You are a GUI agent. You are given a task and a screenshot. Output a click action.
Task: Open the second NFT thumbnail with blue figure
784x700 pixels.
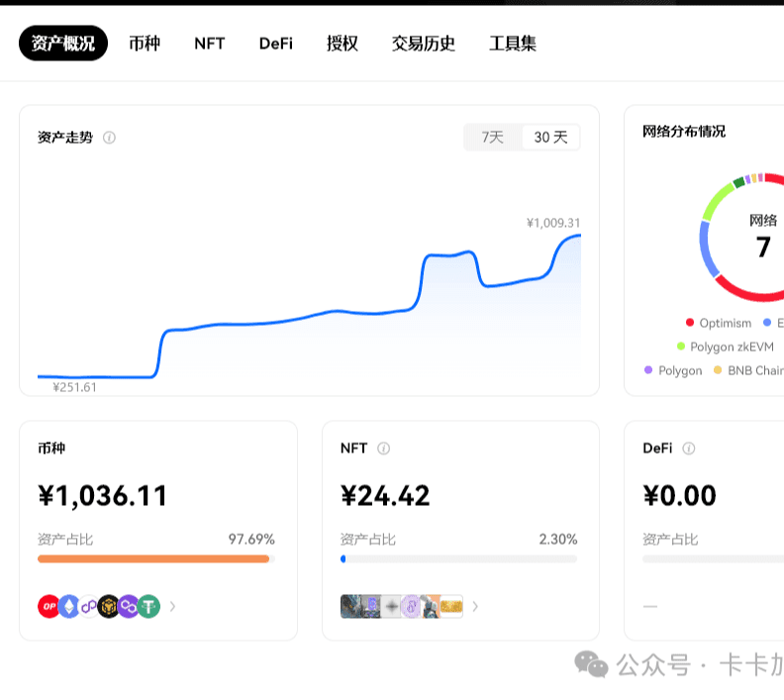click(x=371, y=607)
